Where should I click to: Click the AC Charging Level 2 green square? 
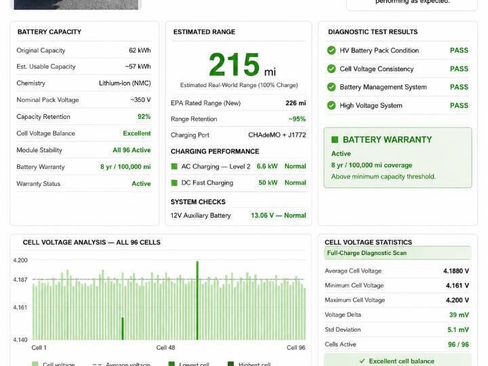click(x=174, y=166)
